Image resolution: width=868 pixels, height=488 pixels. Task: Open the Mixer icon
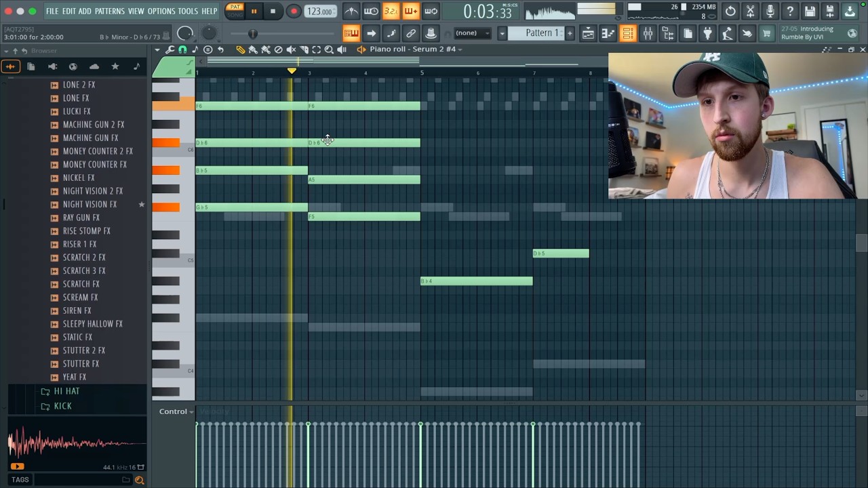(x=648, y=34)
